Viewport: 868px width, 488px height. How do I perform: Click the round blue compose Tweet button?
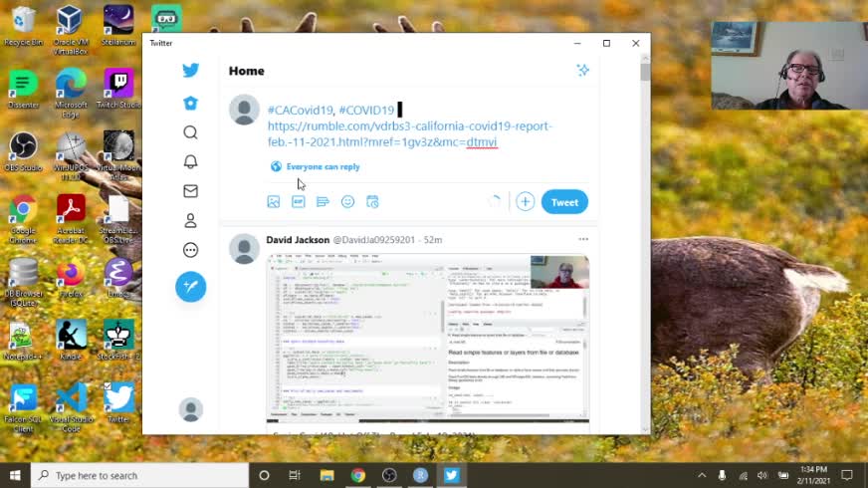tap(190, 287)
